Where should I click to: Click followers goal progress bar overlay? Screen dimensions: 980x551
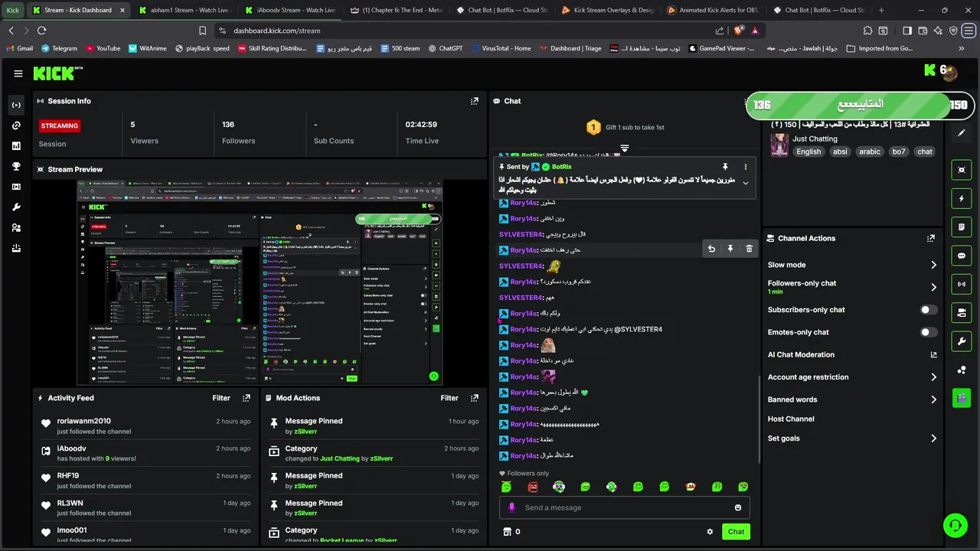point(860,105)
